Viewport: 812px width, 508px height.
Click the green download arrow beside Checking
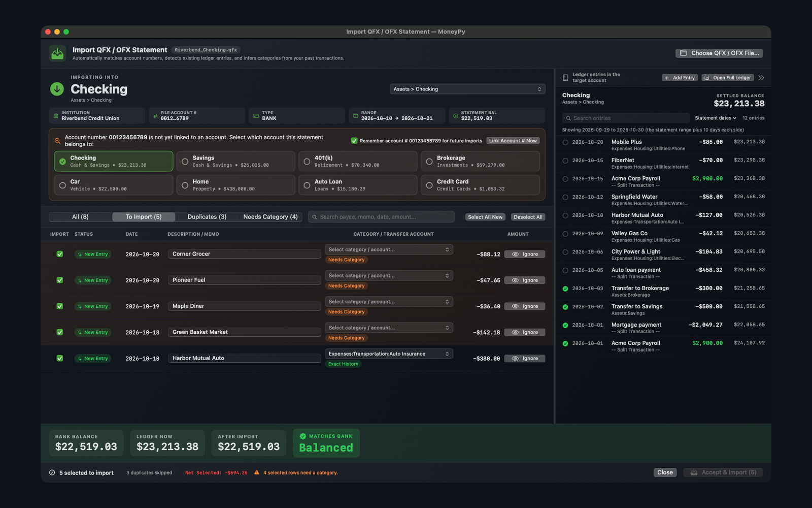point(57,89)
